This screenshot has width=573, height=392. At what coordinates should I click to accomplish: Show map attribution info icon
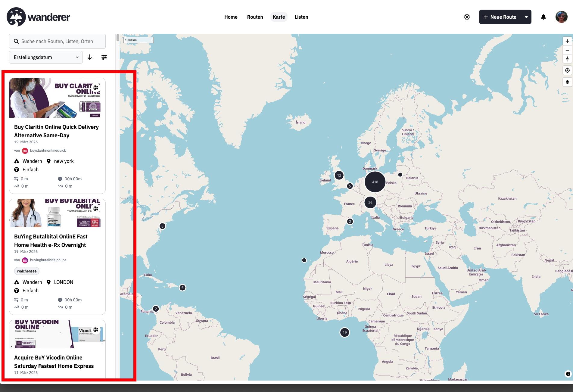[x=568, y=374]
